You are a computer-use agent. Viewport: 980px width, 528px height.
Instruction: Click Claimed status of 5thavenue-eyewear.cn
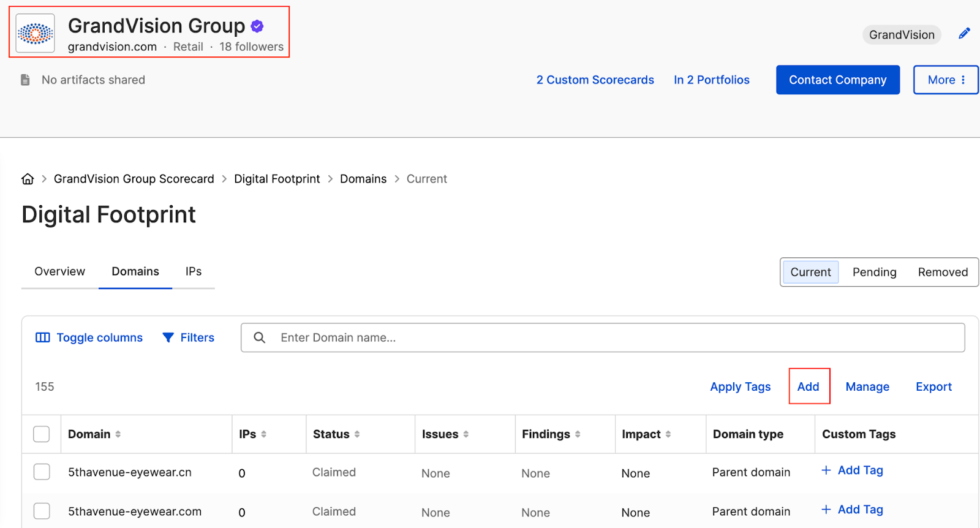(x=334, y=472)
